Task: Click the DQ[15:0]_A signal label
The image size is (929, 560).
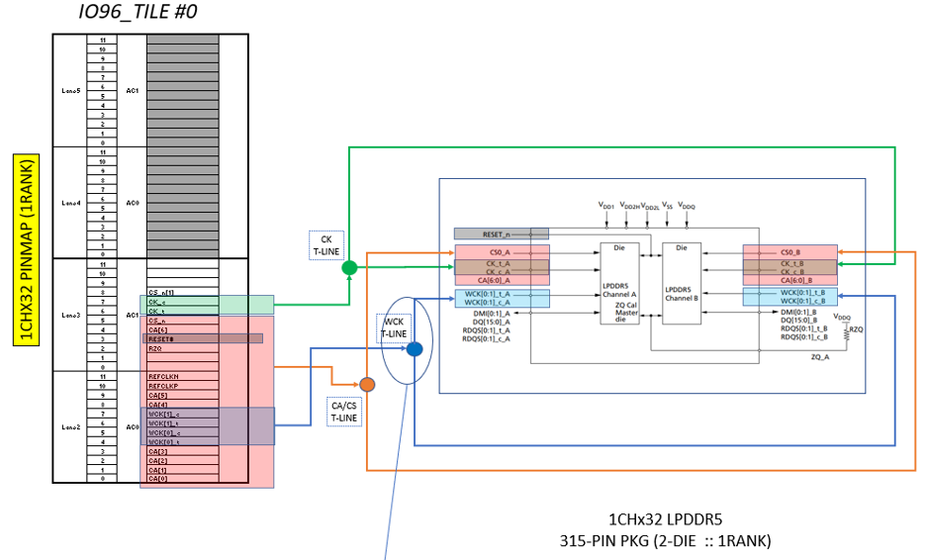Action: pos(492,322)
